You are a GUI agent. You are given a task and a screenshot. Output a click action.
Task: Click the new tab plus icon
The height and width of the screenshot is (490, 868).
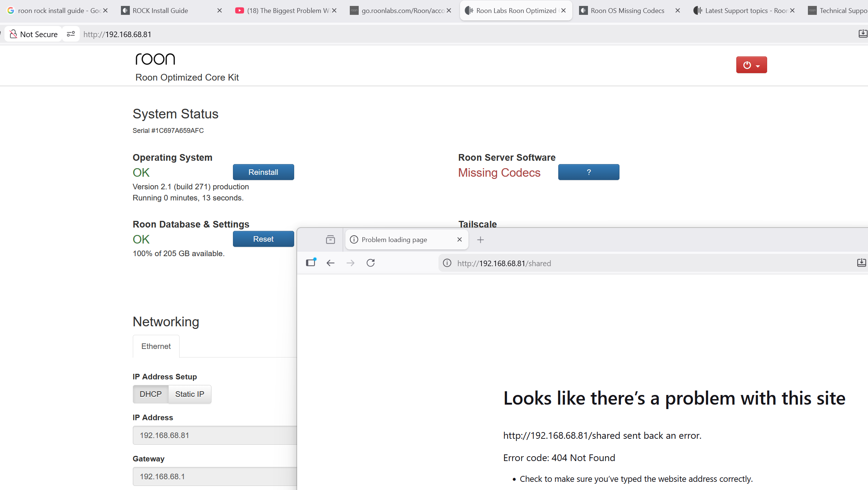[480, 240]
